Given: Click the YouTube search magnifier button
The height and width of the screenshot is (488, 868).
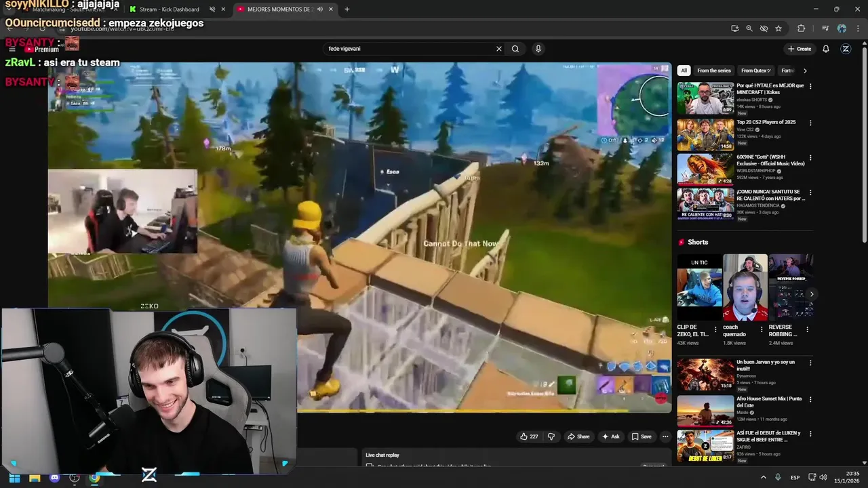Looking at the screenshot, I should coord(515,49).
